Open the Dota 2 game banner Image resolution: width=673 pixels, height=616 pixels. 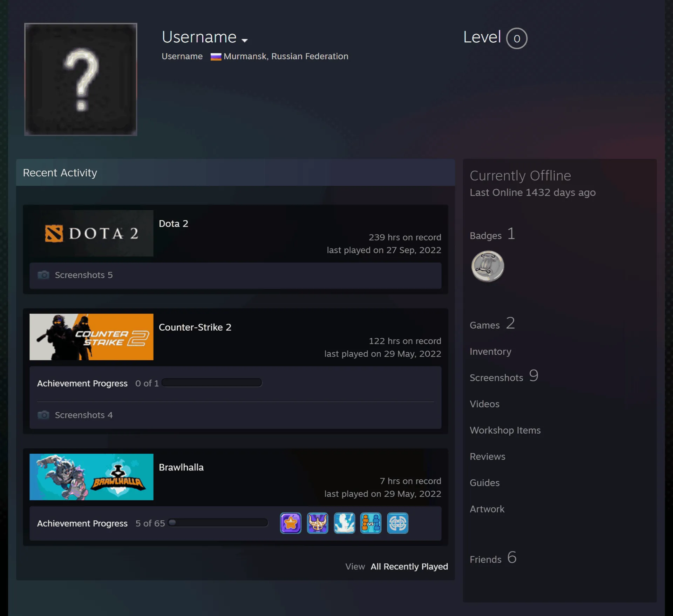91,233
